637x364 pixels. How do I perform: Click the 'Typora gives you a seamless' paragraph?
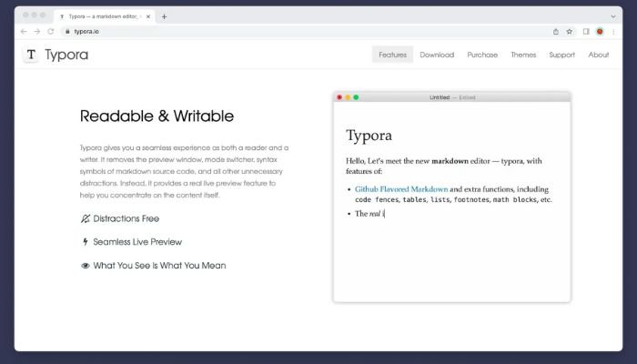[184, 171]
